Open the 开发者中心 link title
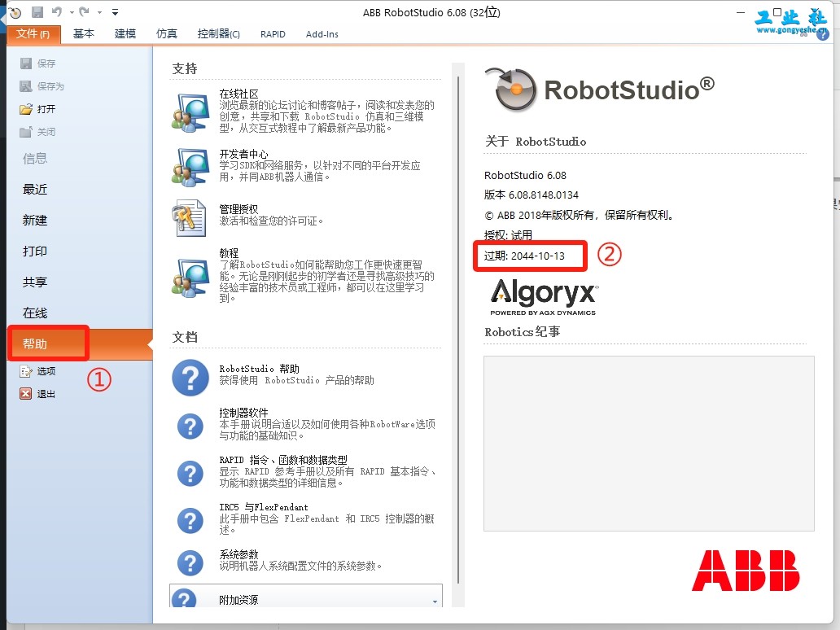Viewport: 840px width, 630px height. point(243,154)
